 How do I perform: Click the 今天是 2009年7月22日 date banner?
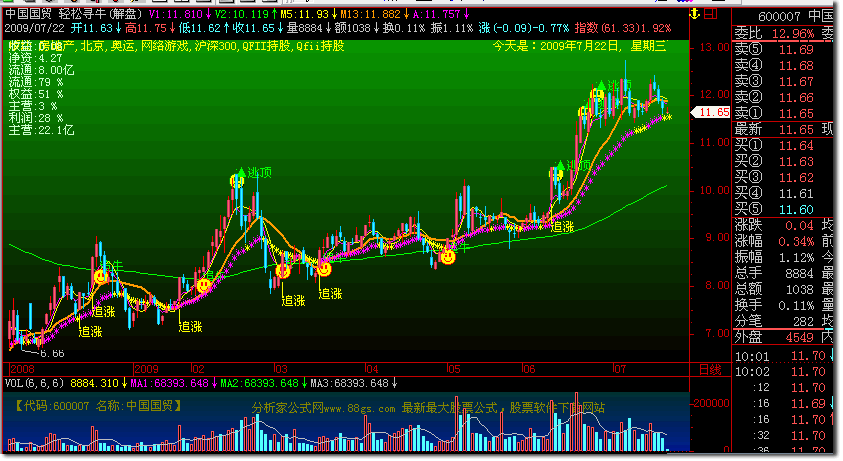pyautogui.click(x=580, y=46)
